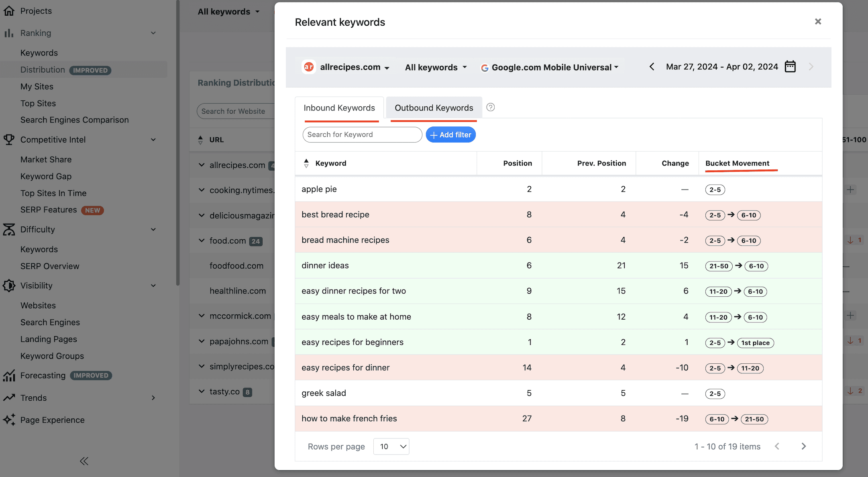868x477 pixels.
Task: Collapse sidebar with double chevron icon
Action: click(x=84, y=461)
